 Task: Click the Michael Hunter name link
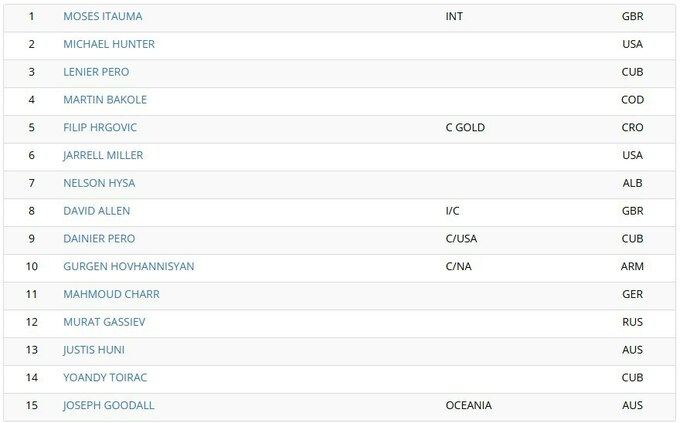point(109,45)
